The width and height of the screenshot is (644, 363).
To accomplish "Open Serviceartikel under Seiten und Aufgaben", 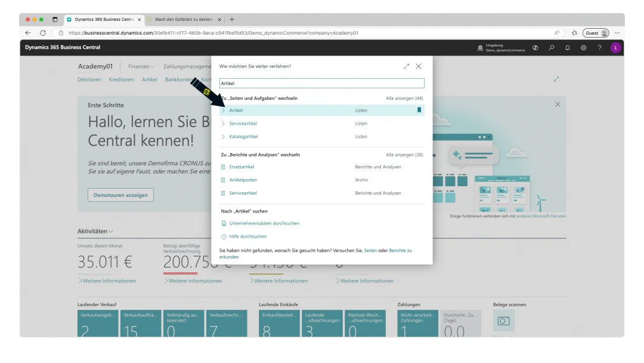I will tap(243, 124).
